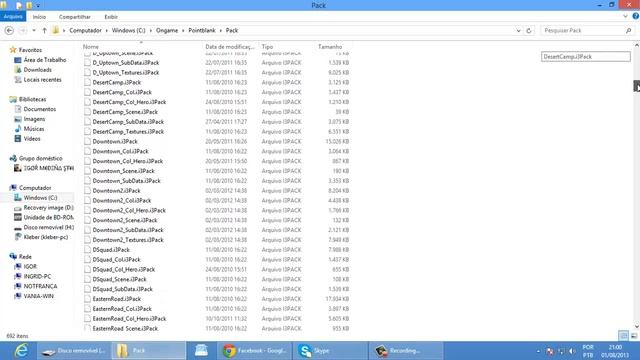
Task: Sort by Data de modificação column
Action: click(x=231, y=47)
